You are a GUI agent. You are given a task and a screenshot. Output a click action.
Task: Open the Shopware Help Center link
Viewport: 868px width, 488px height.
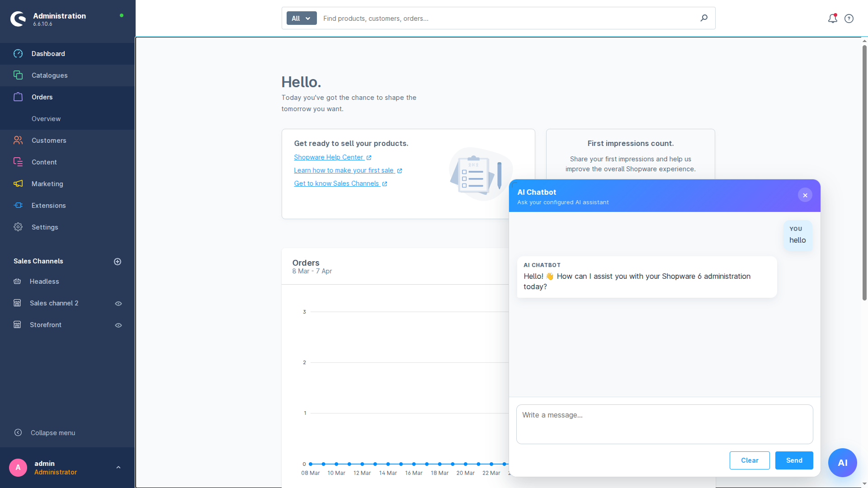click(x=329, y=157)
